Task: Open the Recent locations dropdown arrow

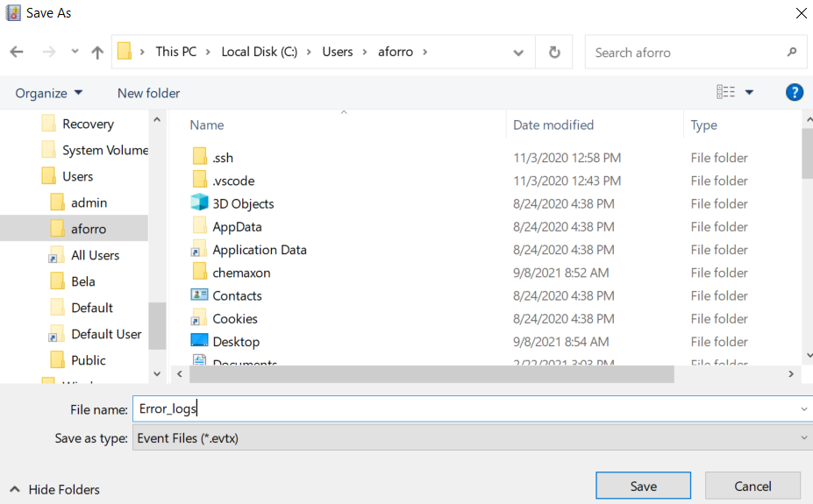Action: (x=75, y=53)
